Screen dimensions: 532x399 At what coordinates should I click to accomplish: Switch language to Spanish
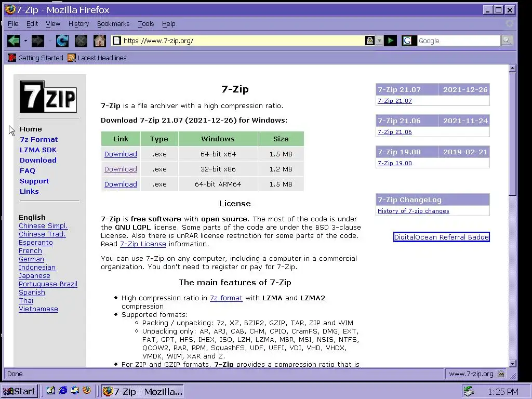tap(32, 292)
